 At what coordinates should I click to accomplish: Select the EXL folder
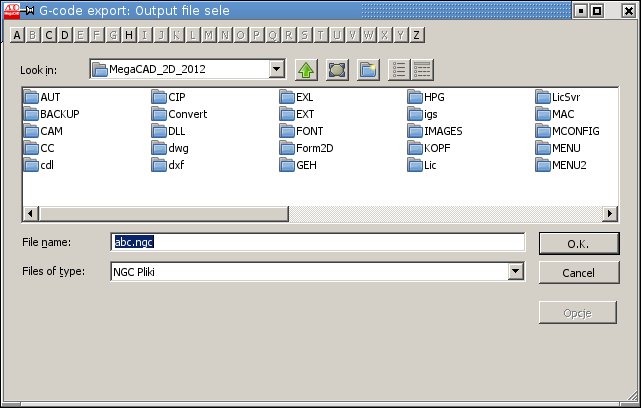296,97
